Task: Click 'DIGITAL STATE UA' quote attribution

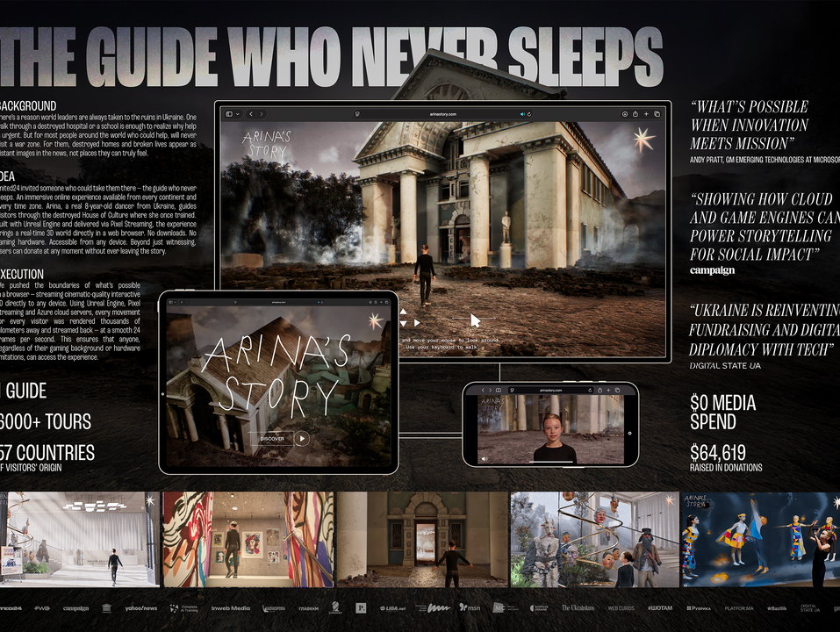Action: coord(725,366)
